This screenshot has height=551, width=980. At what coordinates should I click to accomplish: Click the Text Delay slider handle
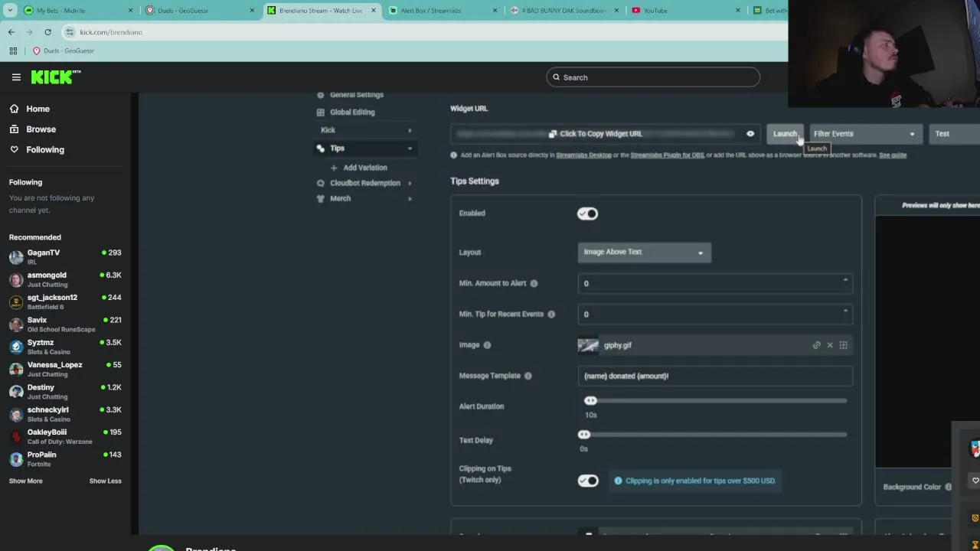coord(583,435)
